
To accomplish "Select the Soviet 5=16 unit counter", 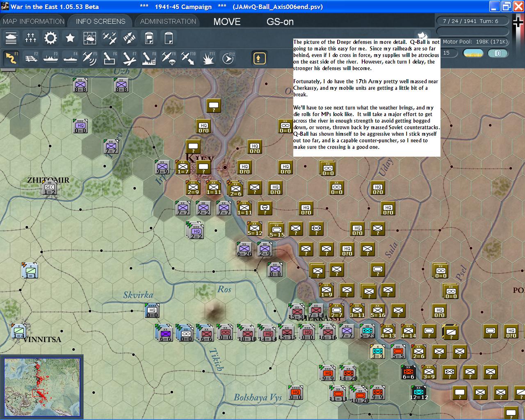I will 378,311.
